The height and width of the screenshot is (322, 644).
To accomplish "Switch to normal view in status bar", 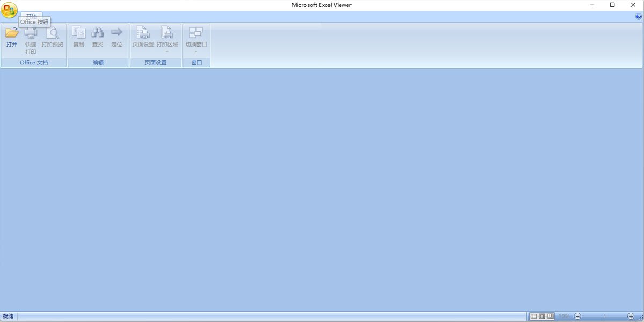I will click(533, 317).
